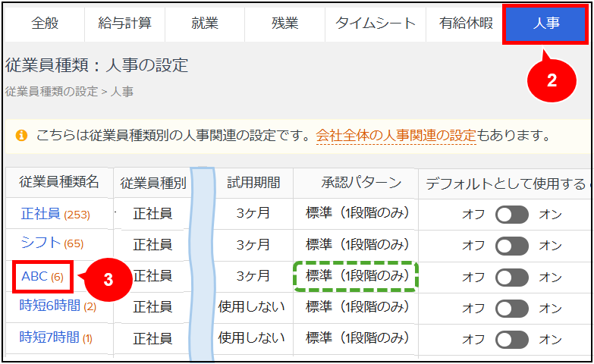Enable default switch for 時短6時間 row
Viewport: 594px width, 364px height.
coord(511,308)
